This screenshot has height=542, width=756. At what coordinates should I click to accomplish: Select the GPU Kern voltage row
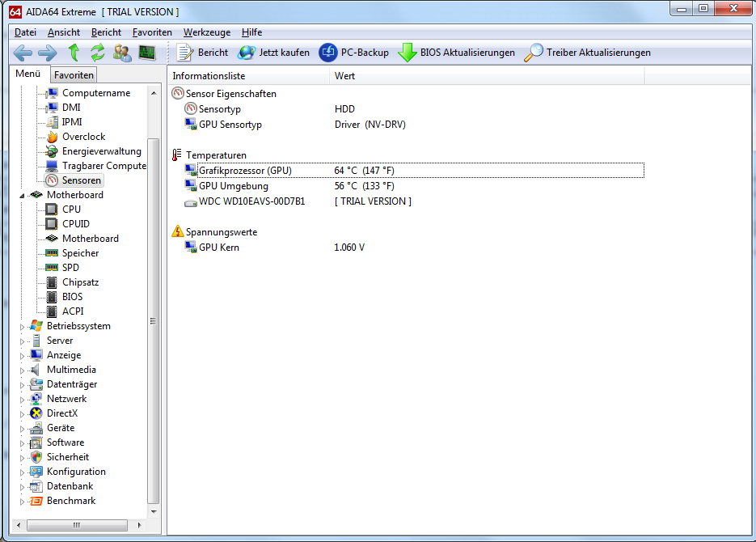click(414, 248)
